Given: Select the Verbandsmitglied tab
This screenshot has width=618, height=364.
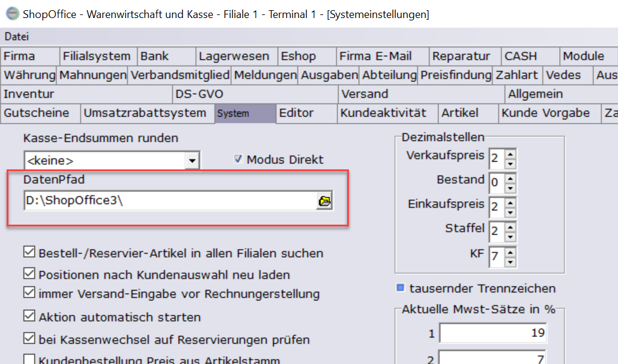Looking at the screenshot, I should pyautogui.click(x=180, y=75).
